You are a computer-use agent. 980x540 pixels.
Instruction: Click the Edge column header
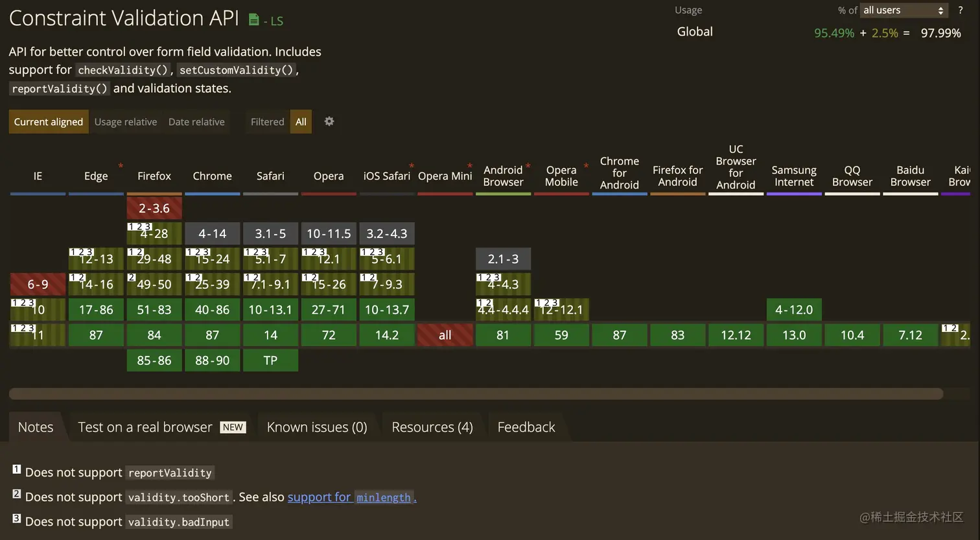[x=96, y=176]
